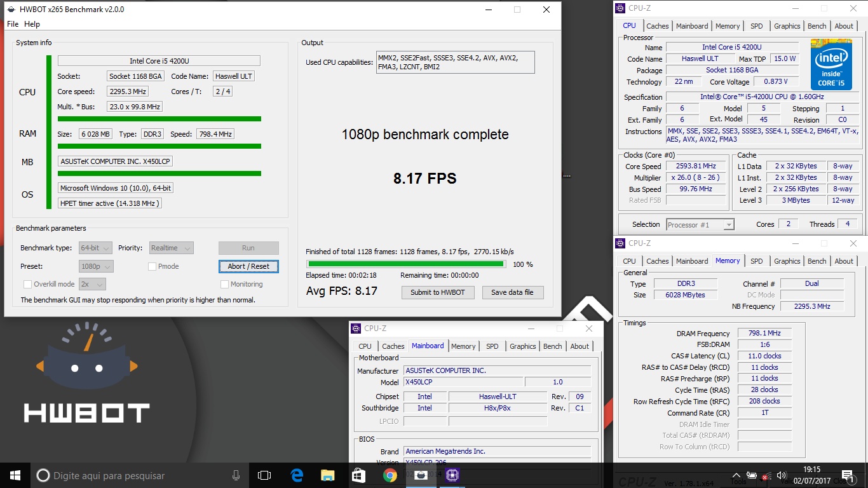Click DRAM Frequency 798.1 MHz value
Image resolution: width=868 pixels, height=488 pixels.
pos(764,333)
